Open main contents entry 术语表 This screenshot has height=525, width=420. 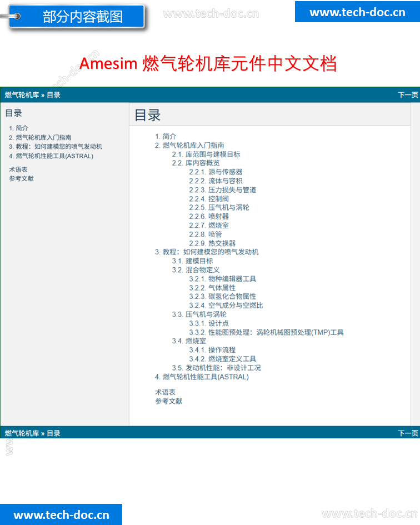165,392
